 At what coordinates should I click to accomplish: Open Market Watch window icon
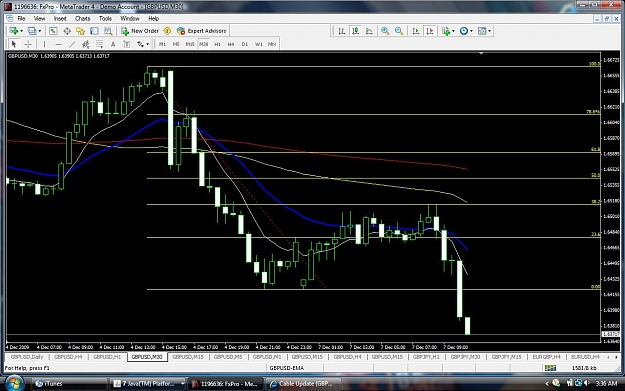point(53,31)
